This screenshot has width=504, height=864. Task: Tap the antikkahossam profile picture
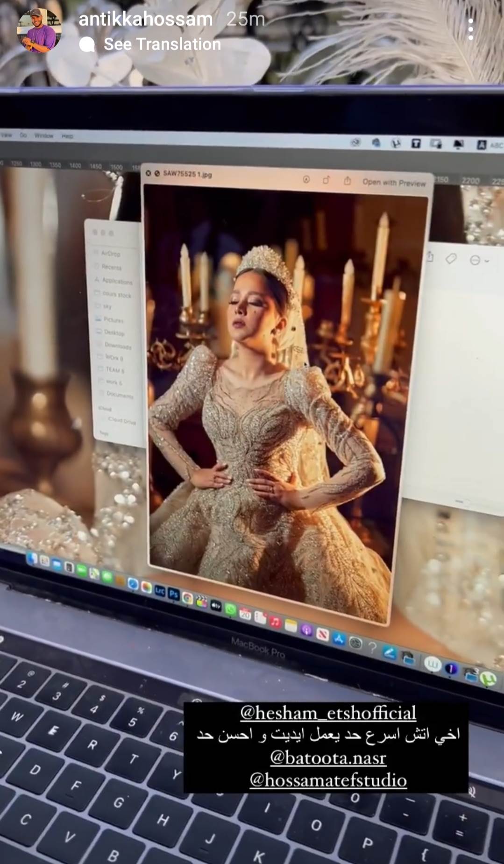[x=39, y=30]
